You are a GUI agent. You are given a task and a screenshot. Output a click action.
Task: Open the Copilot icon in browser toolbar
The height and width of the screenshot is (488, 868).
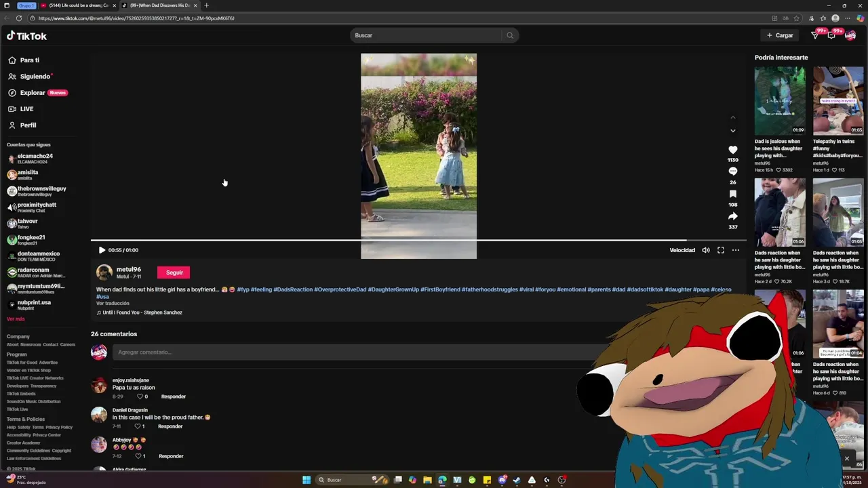[x=860, y=18]
